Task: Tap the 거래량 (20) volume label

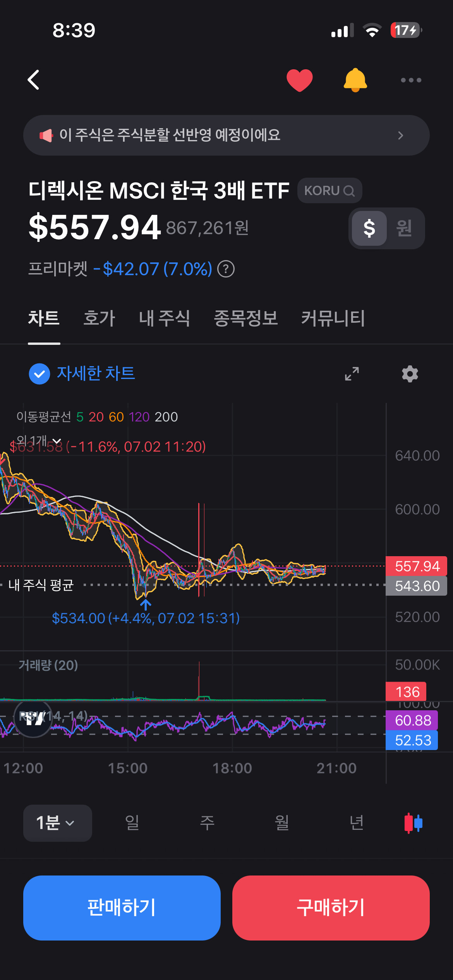Action: [x=48, y=665]
